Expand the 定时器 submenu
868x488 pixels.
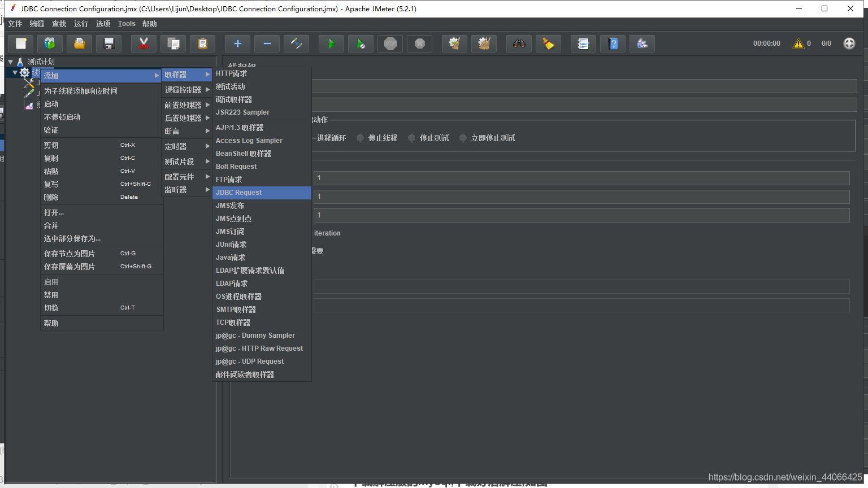click(187, 146)
